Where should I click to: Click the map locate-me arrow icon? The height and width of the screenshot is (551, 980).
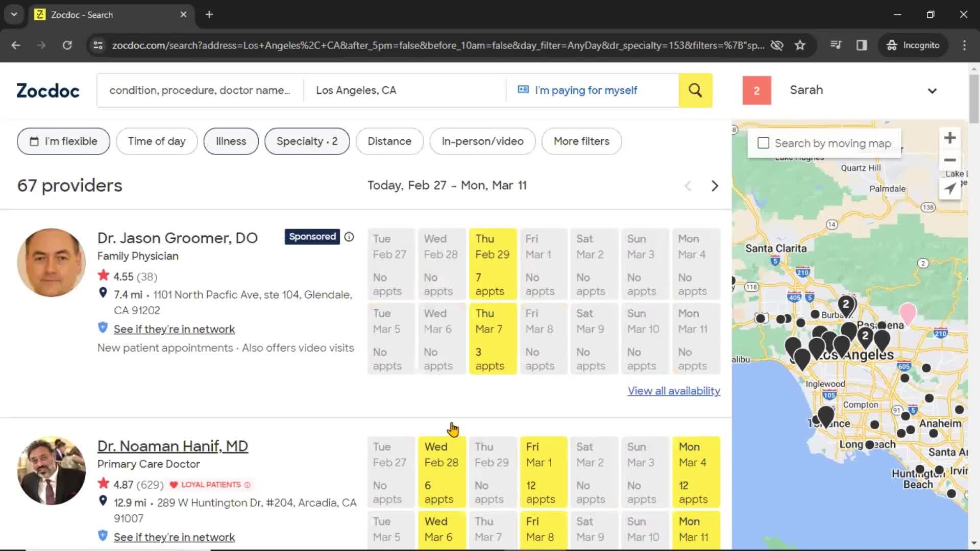[x=950, y=188]
